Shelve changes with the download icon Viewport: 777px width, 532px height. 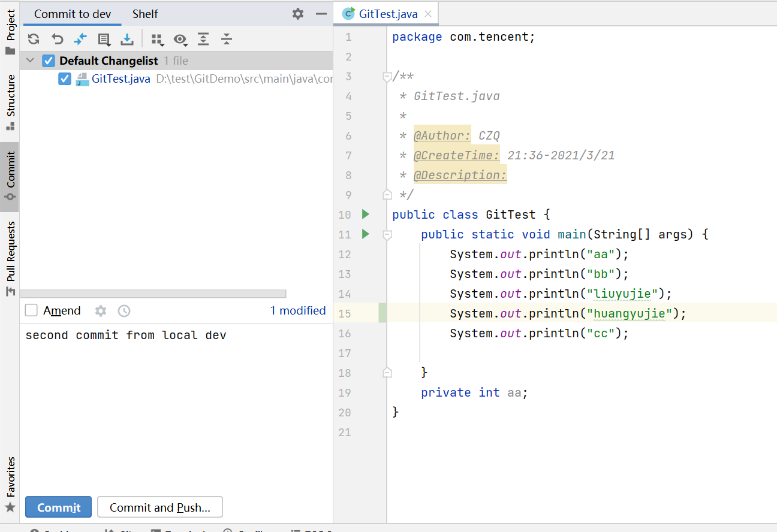pyautogui.click(x=127, y=40)
